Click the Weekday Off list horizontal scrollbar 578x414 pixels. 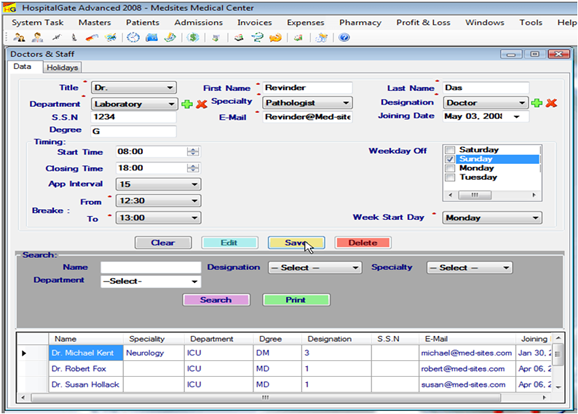tap(492, 195)
